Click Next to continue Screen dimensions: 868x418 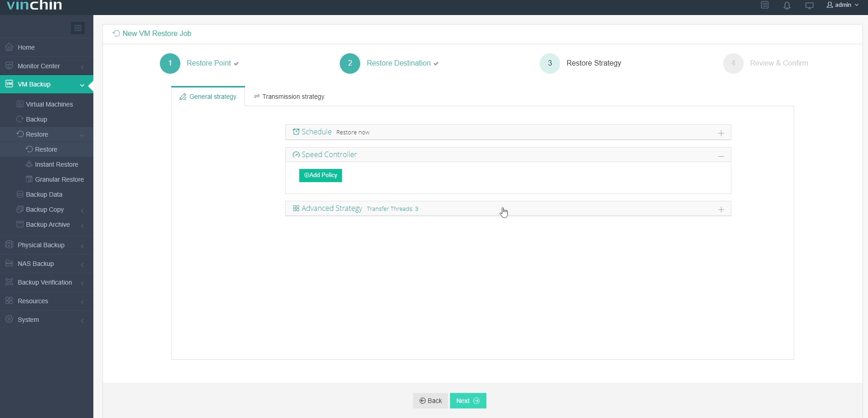(x=468, y=401)
